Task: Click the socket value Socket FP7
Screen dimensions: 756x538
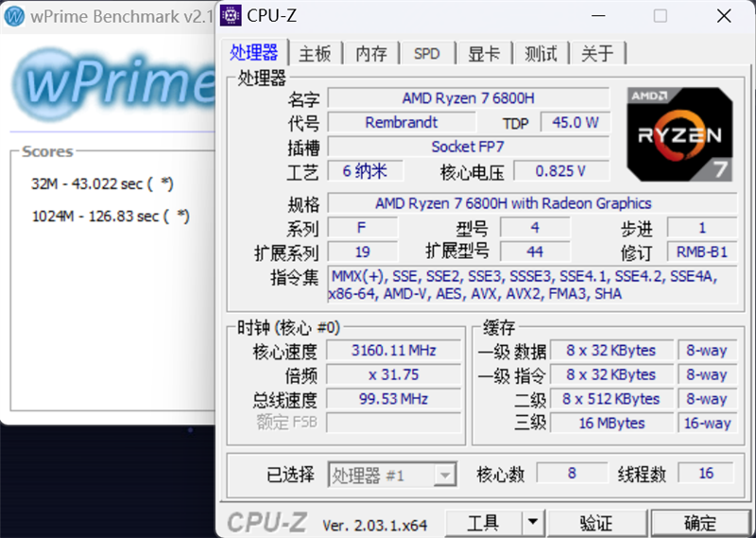Action: coord(468,147)
